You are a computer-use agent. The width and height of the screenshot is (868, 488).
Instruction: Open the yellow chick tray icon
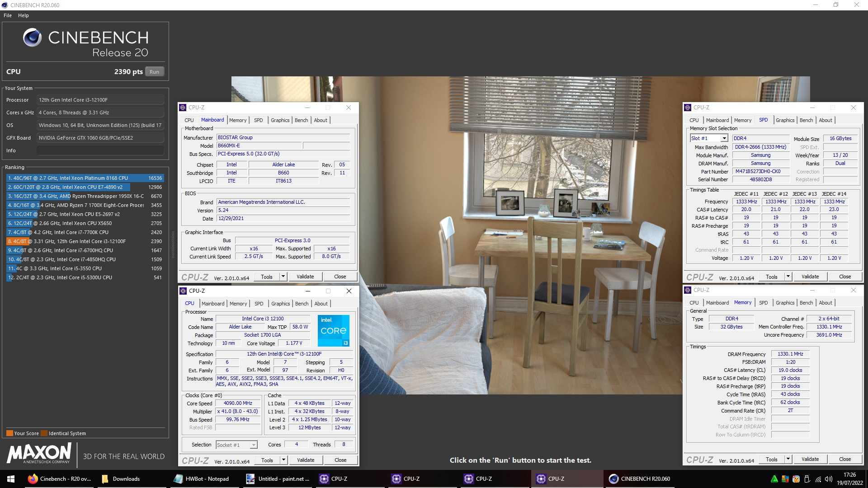(x=796, y=479)
